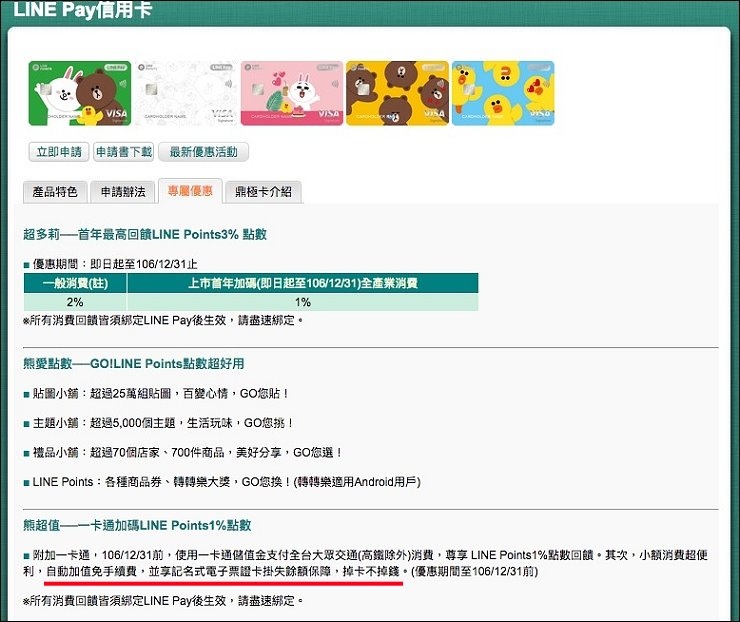
Task: Open 最新優惠活動 button
Action: pyautogui.click(x=203, y=152)
